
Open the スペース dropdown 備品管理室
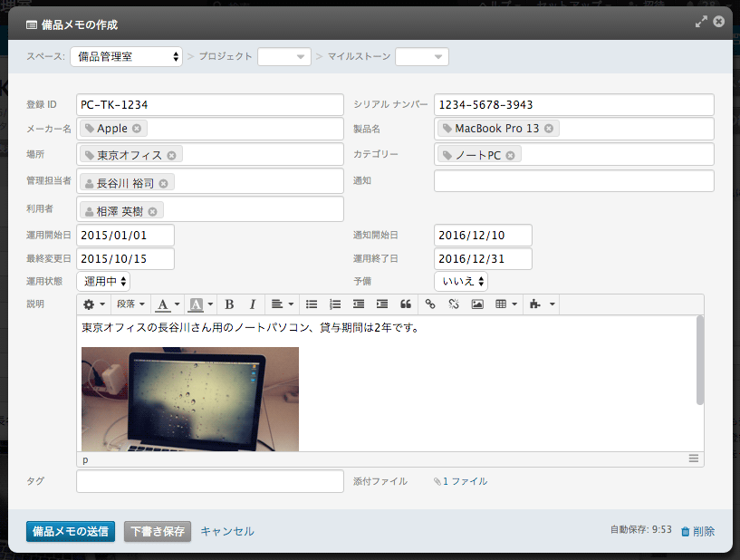pos(126,57)
